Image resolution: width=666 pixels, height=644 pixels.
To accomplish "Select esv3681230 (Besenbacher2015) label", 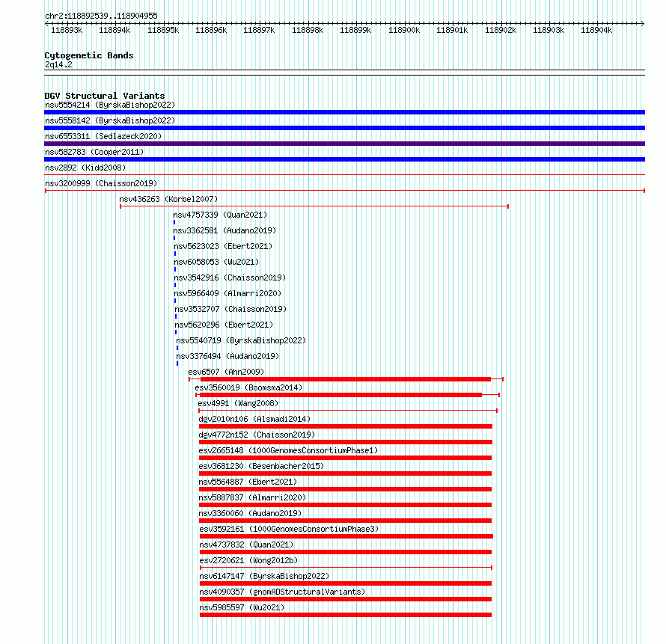I will pyautogui.click(x=261, y=466).
